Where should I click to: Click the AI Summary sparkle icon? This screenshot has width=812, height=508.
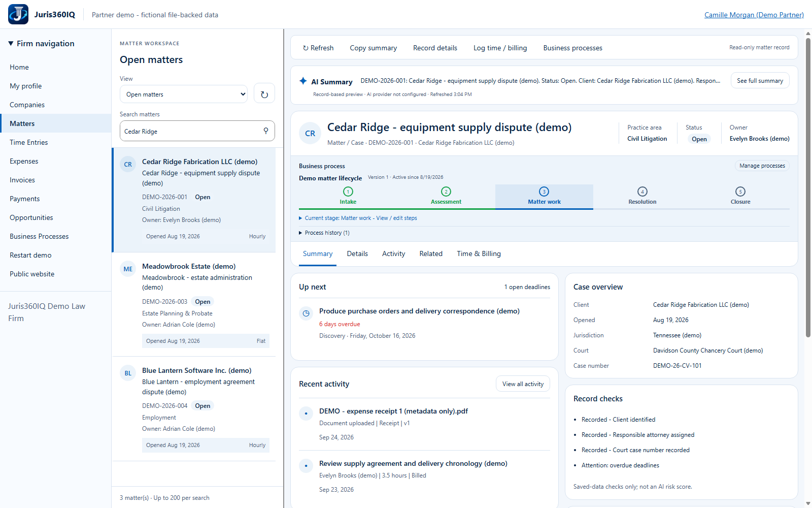tap(303, 81)
